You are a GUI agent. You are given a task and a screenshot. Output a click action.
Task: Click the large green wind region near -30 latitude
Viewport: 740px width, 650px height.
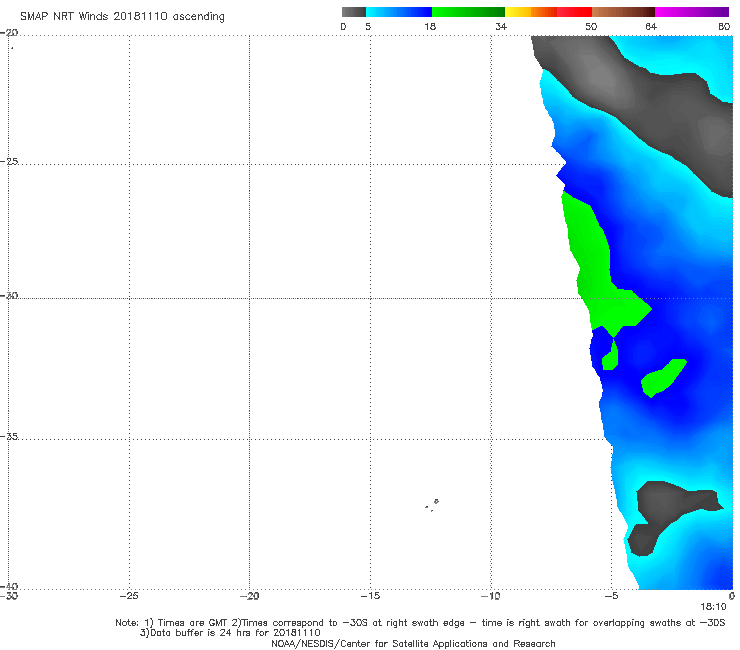coord(597,279)
